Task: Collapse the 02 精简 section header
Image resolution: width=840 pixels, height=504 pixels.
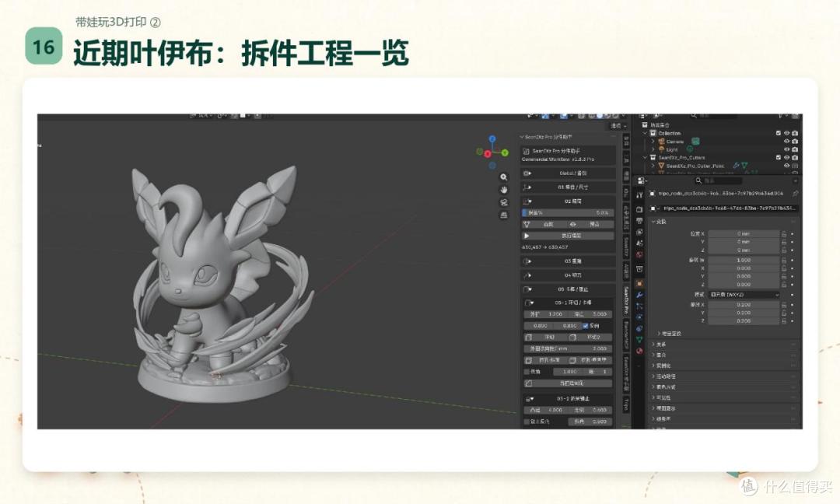Action: click(568, 201)
